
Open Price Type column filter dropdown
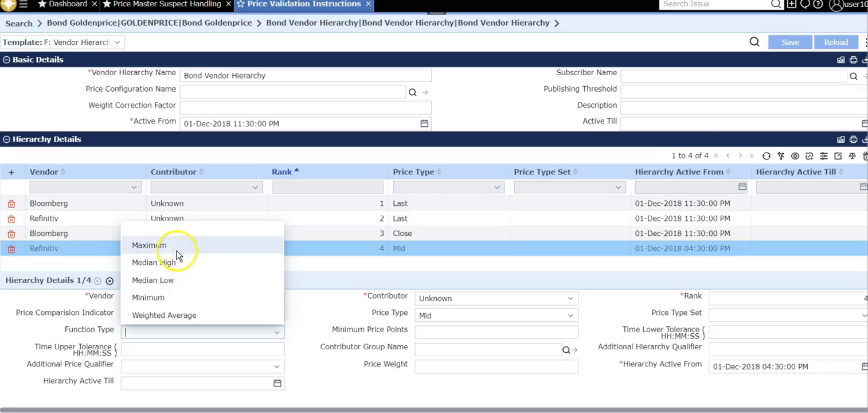[497, 188]
